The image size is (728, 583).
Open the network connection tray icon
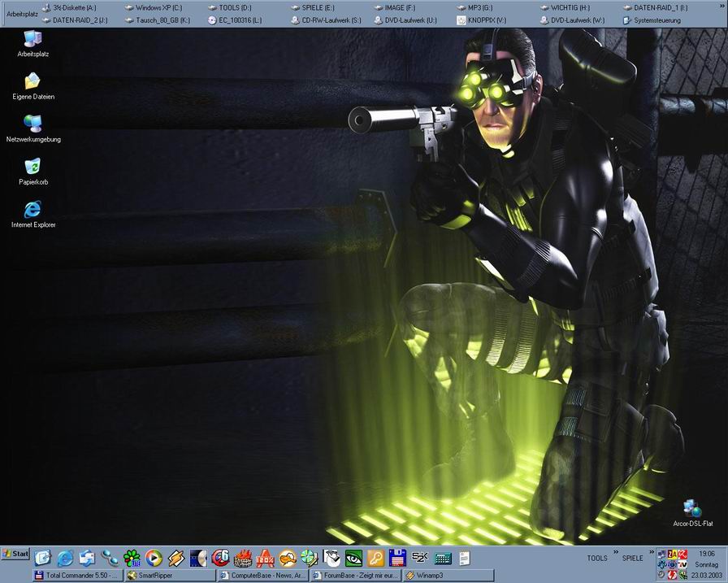pos(661,555)
